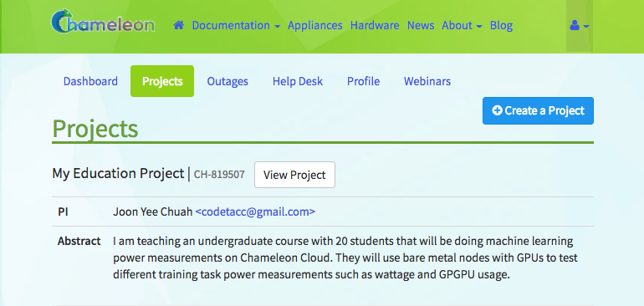Click the PI row label
This screenshot has height=306, width=644.
63,212
